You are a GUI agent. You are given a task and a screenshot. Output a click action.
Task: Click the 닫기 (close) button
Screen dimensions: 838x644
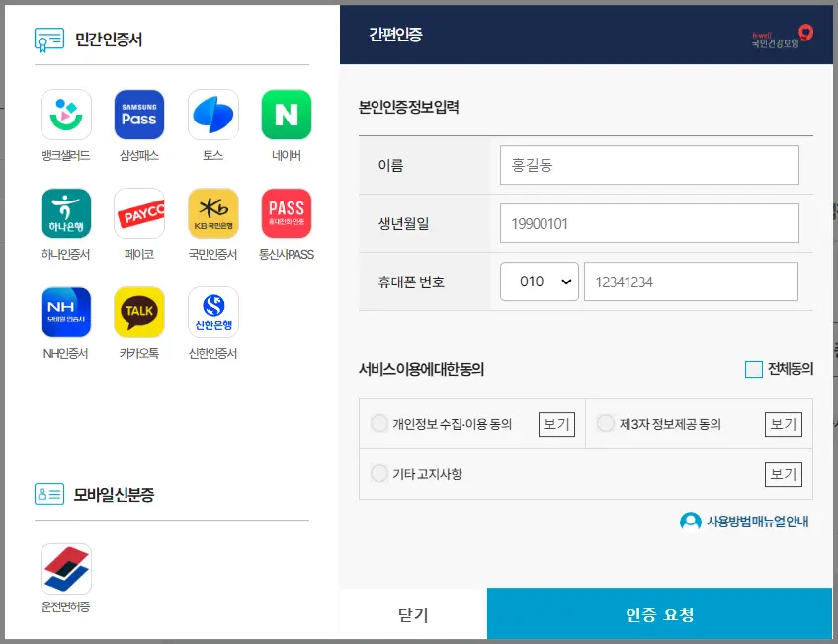click(x=413, y=614)
